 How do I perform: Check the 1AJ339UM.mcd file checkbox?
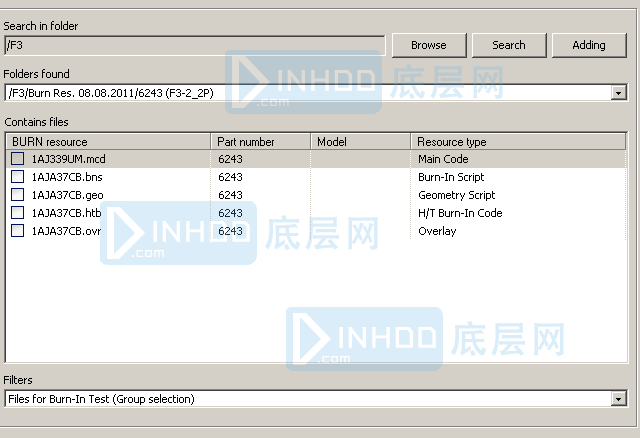(x=18, y=159)
